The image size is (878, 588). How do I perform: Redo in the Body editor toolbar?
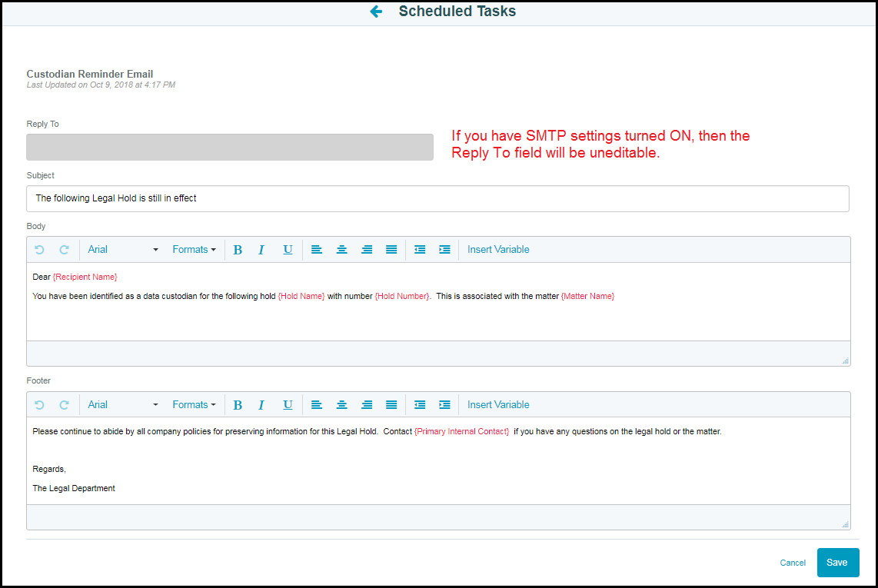65,250
